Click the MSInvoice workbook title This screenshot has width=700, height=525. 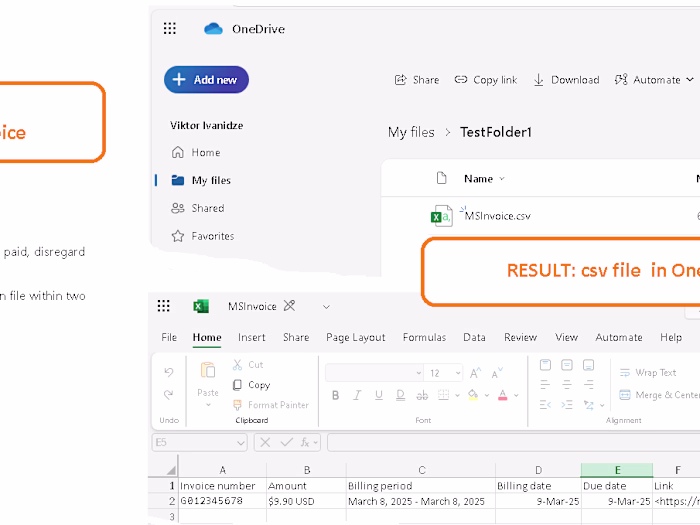tap(252, 306)
